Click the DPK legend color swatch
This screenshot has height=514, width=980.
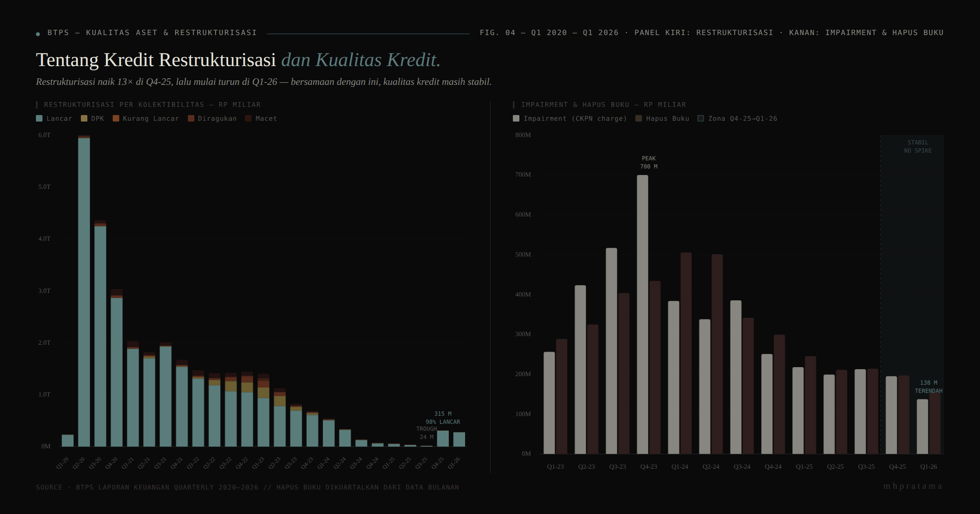tap(84, 118)
